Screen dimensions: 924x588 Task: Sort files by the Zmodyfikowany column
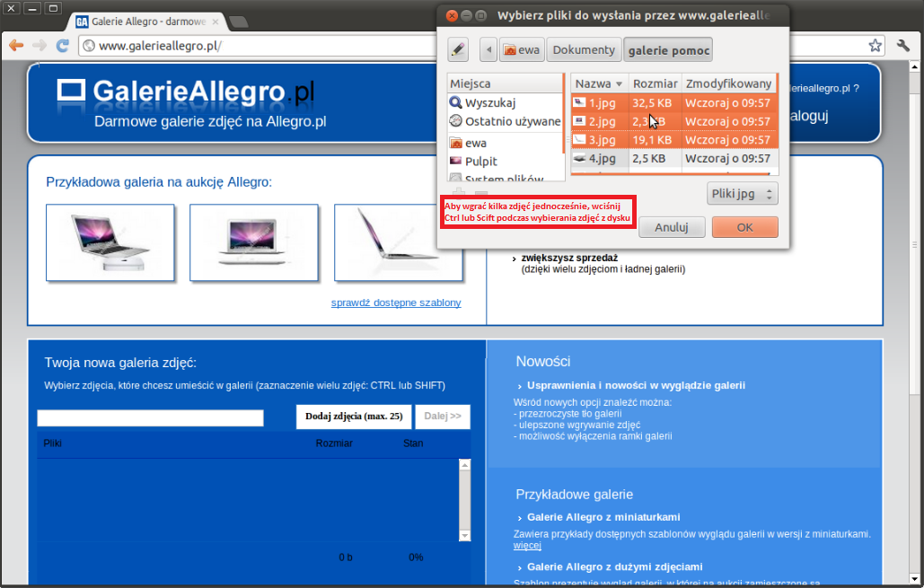[x=729, y=83]
